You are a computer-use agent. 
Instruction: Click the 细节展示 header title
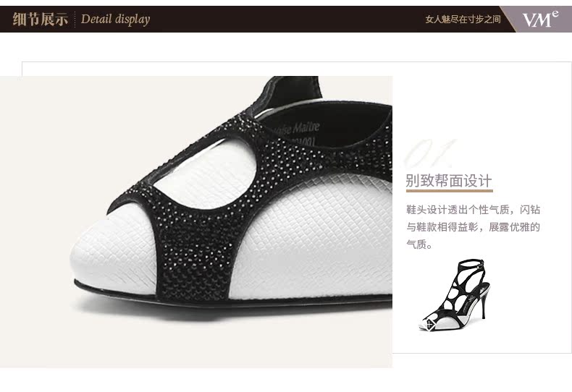[40, 19]
